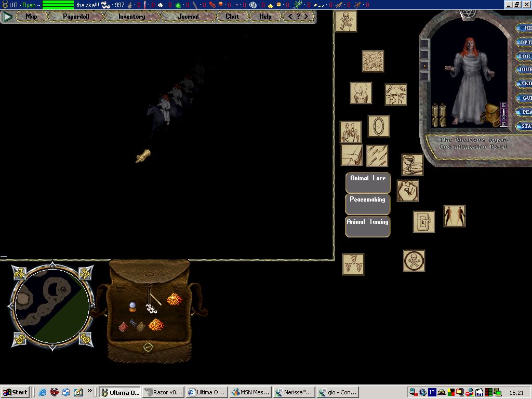532x399 pixels.
Task: Open the scrolls on the paperdoll
Action: pyautogui.click(x=439, y=115)
